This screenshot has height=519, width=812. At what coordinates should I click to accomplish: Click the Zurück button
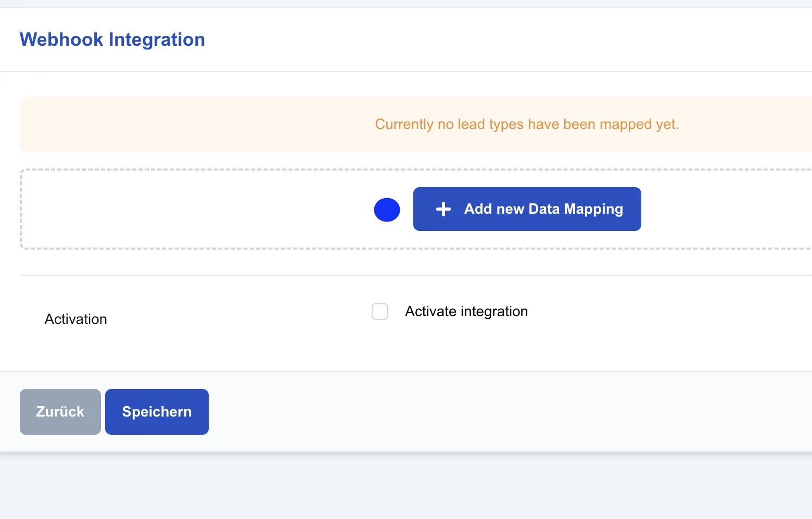click(x=60, y=412)
